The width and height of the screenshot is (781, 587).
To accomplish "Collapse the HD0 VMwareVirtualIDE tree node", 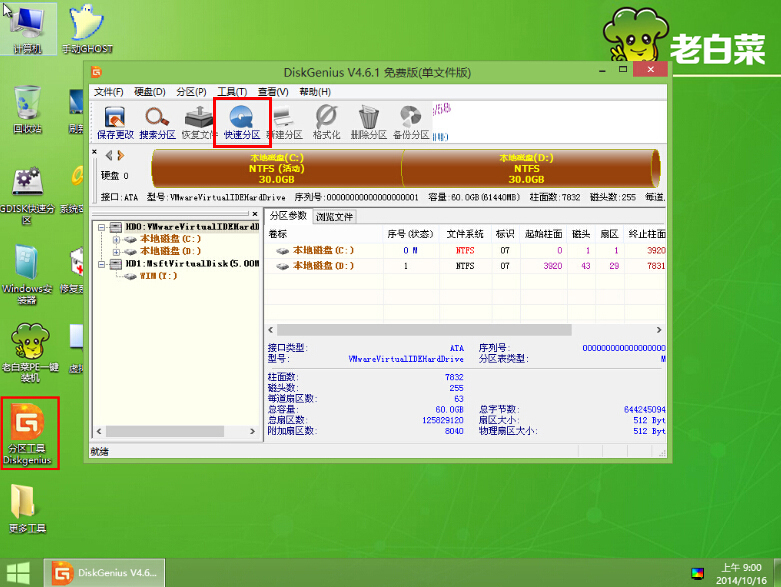I will (x=102, y=227).
